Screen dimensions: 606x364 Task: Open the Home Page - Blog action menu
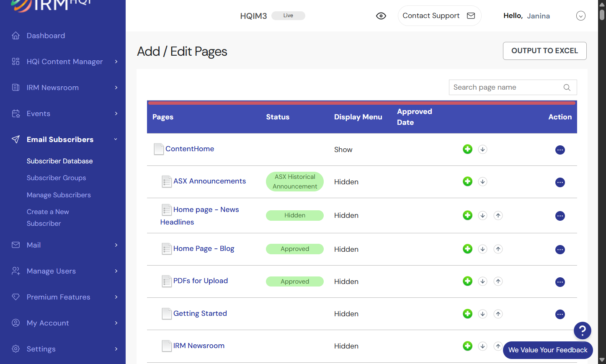click(560, 250)
